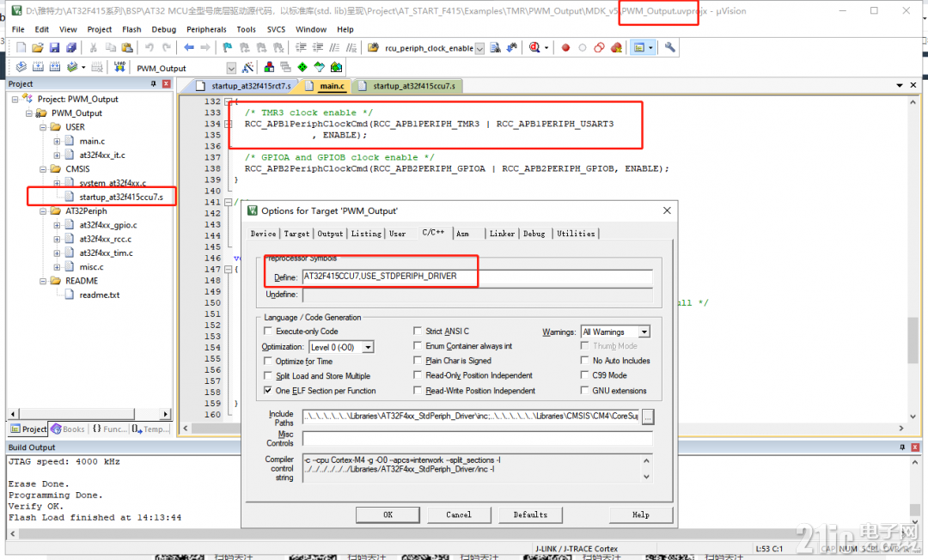Navigate backwards with the blue arrow

(189, 48)
